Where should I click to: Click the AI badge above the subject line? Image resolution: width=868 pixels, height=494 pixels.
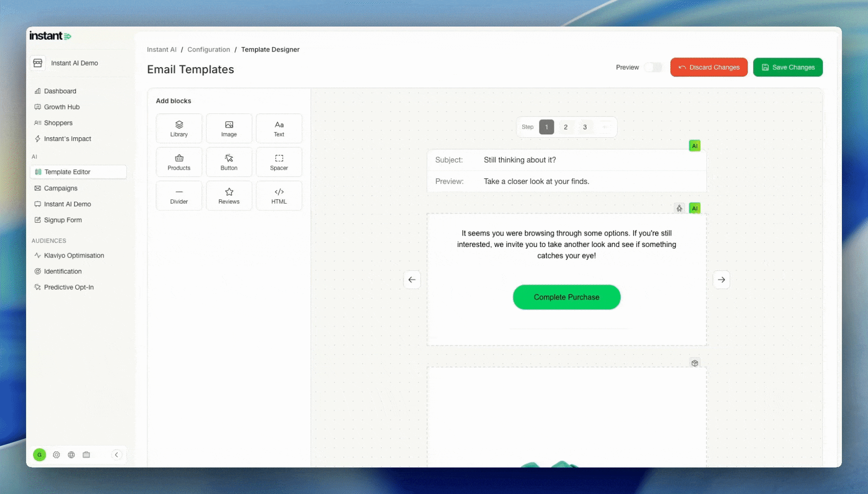[x=694, y=146]
